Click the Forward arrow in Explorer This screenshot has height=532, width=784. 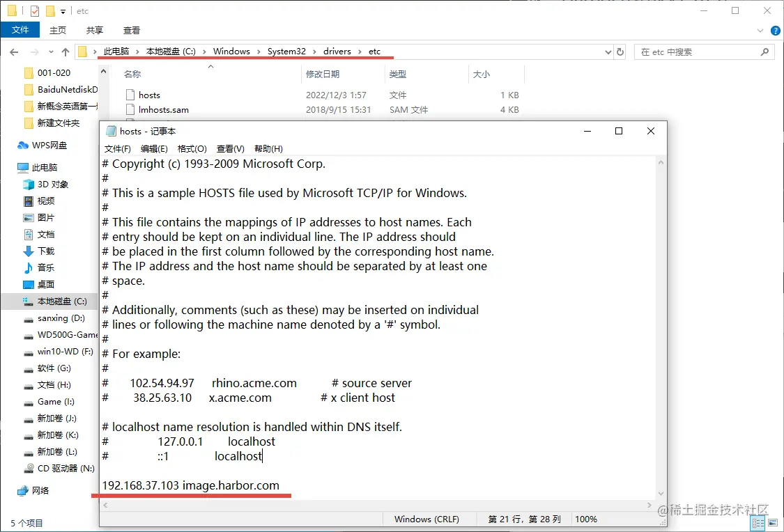click(x=34, y=52)
